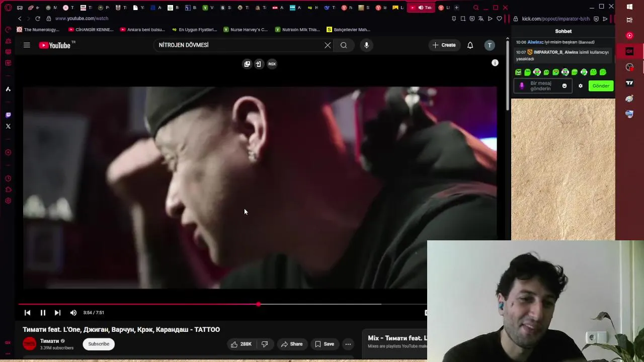Run the YouTube search with magnifier icon
Screen dimensions: 644x362
pyautogui.click(x=344, y=45)
